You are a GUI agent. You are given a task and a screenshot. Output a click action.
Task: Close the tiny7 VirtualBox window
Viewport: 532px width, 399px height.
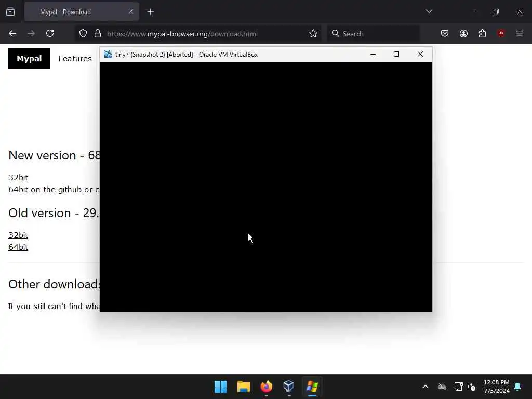point(420,54)
